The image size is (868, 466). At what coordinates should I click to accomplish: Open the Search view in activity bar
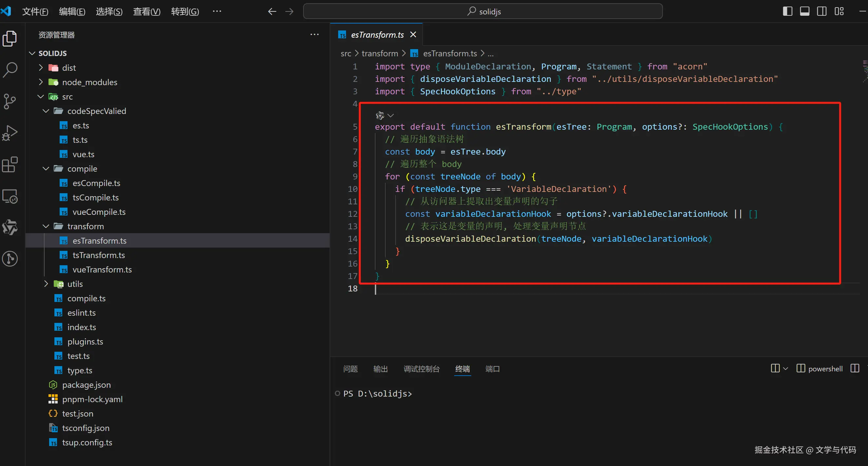point(10,70)
